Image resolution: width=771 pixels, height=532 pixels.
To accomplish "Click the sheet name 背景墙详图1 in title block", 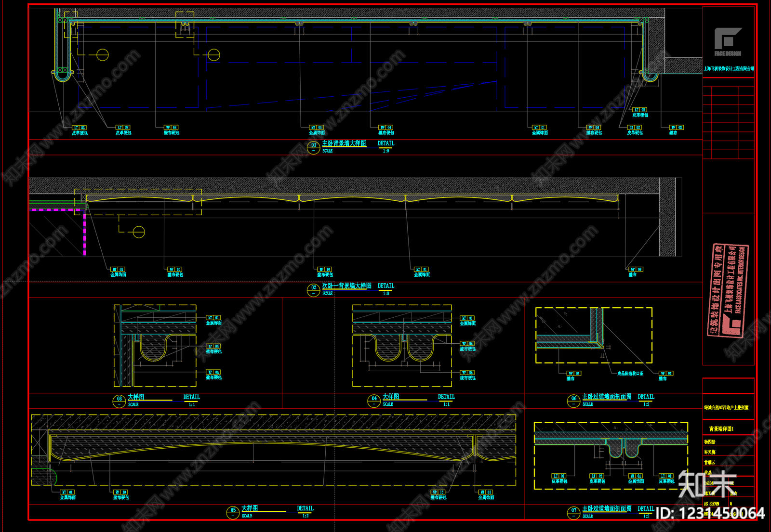I will pos(721,428).
